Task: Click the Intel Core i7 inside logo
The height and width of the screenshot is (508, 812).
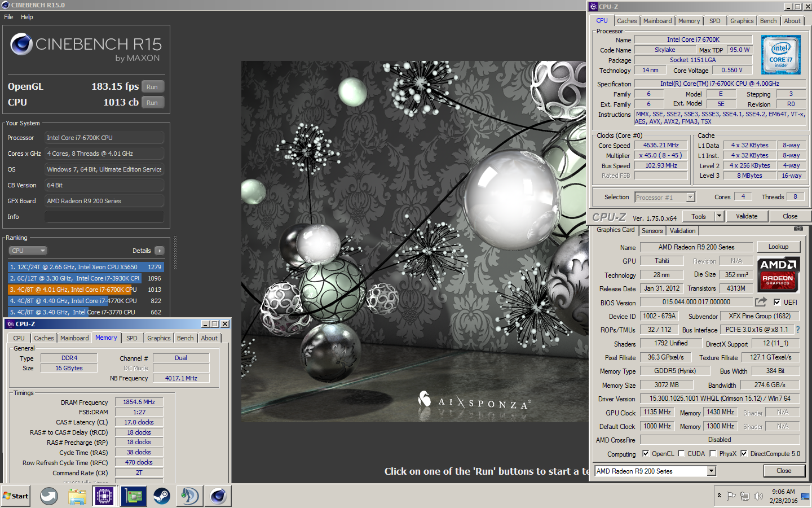Action: (x=781, y=55)
